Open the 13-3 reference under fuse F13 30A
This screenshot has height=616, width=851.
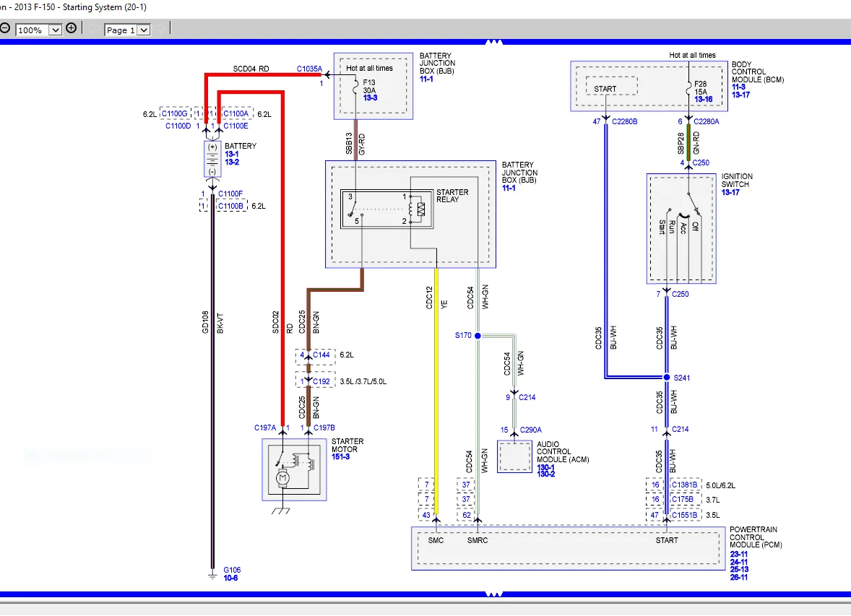point(370,97)
